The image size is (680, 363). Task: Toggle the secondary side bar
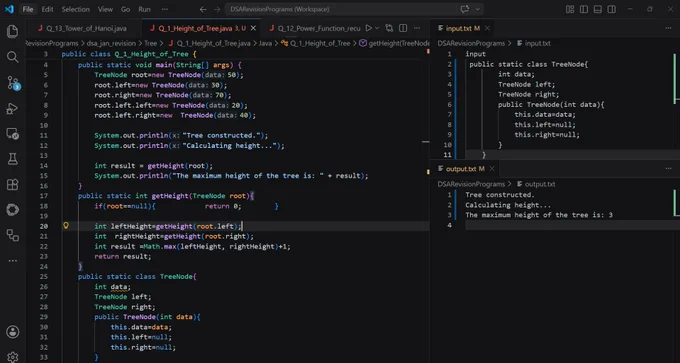[611, 9]
